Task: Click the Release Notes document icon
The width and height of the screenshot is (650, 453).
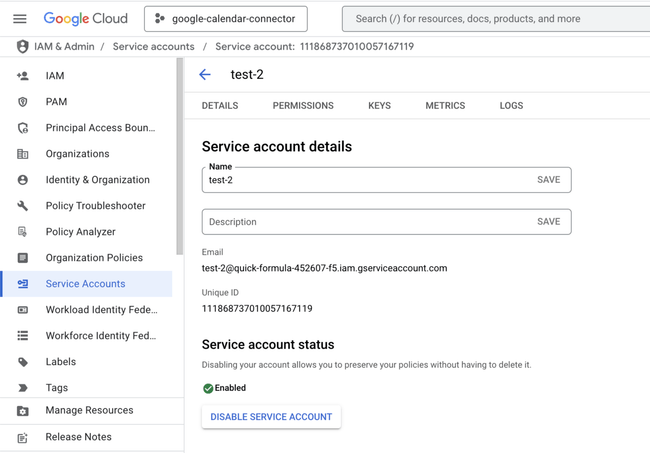Action: (23, 437)
